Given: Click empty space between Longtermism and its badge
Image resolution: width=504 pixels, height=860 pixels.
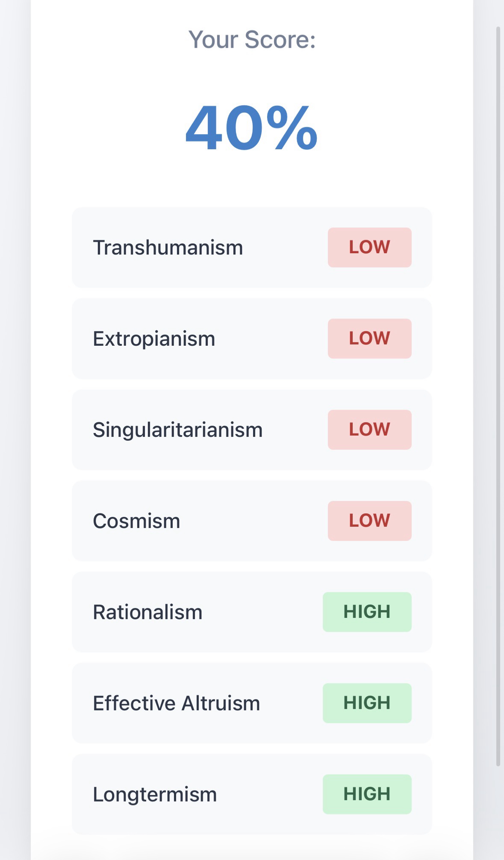Looking at the screenshot, I should 270,795.
